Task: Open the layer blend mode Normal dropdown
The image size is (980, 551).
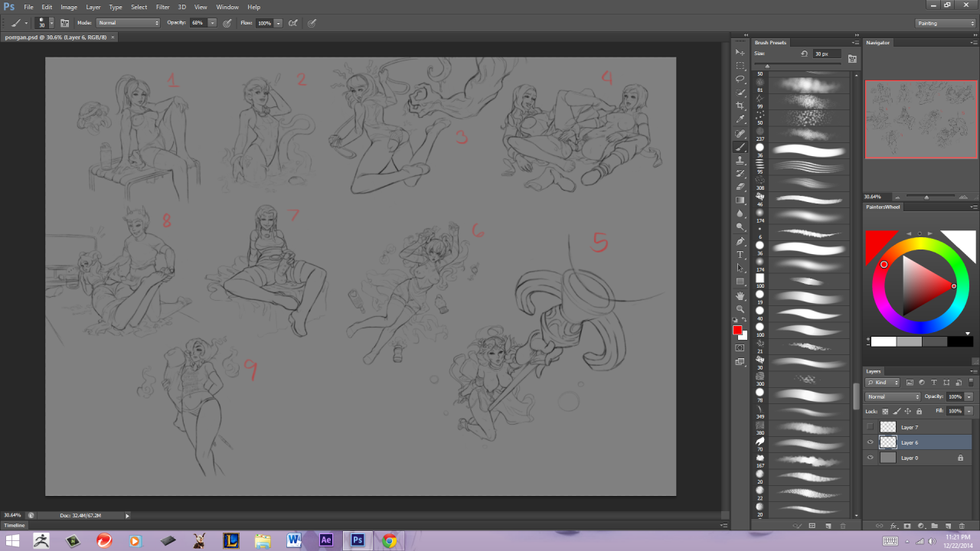Action: (x=893, y=396)
